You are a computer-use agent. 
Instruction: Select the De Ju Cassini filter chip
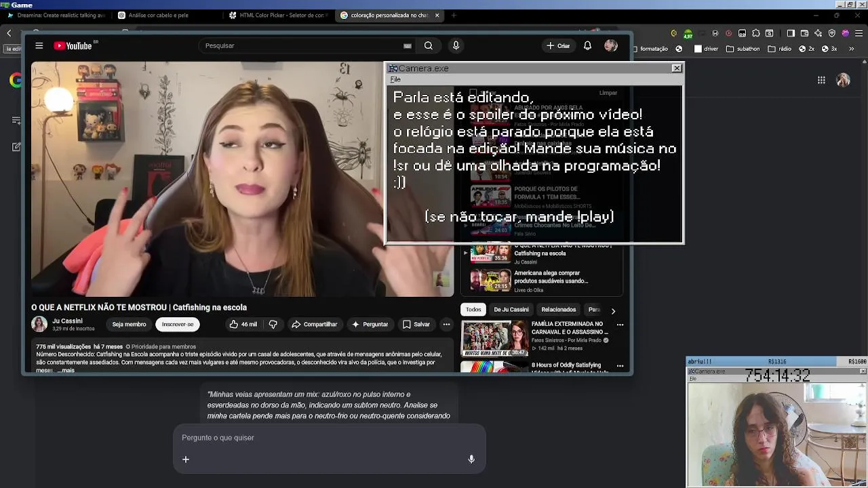pos(511,310)
